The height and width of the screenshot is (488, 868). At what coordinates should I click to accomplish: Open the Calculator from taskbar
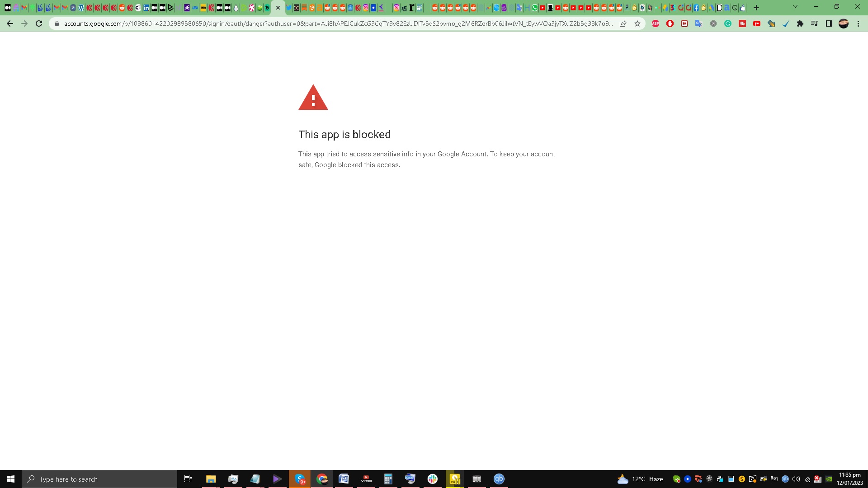coord(388,479)
